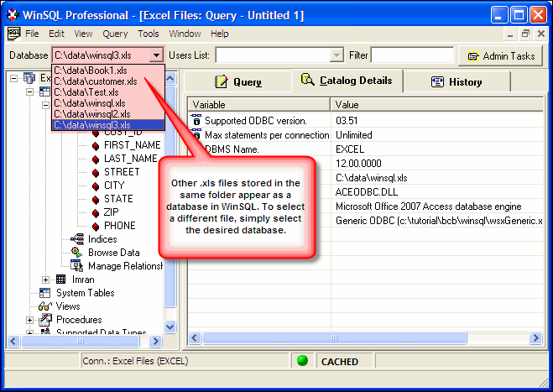Click the Views glasses icon
The width and height of the screenshot is (553, 392).
tap(45, 306)
